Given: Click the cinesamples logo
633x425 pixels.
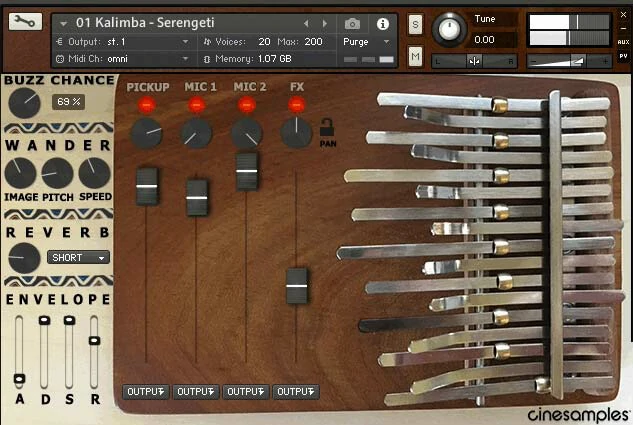Looking at the screenshot, I should [x=578, y=415].
